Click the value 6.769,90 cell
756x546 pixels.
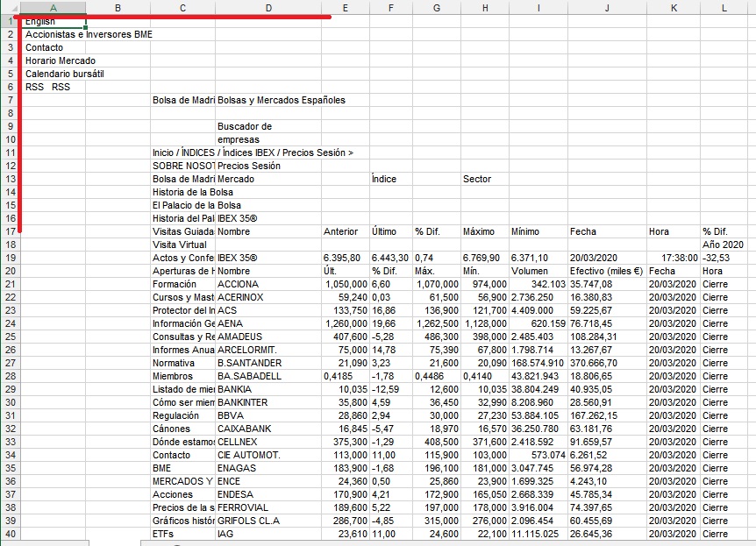pos(484,258)
